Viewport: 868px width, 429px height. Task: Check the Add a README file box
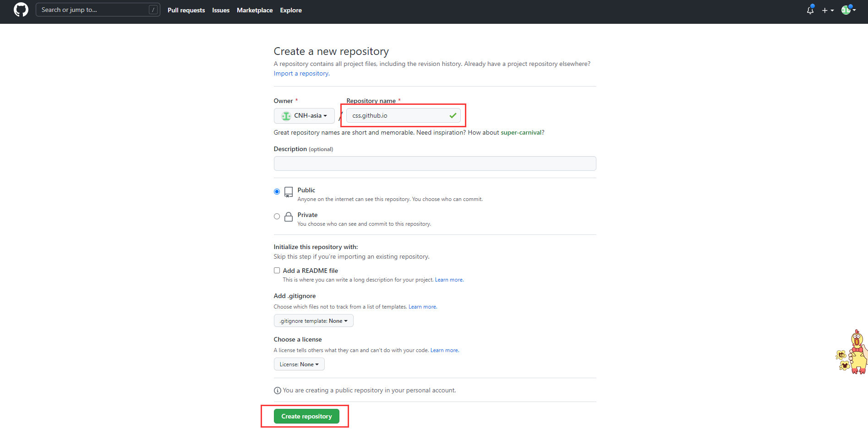coord(277,271)
